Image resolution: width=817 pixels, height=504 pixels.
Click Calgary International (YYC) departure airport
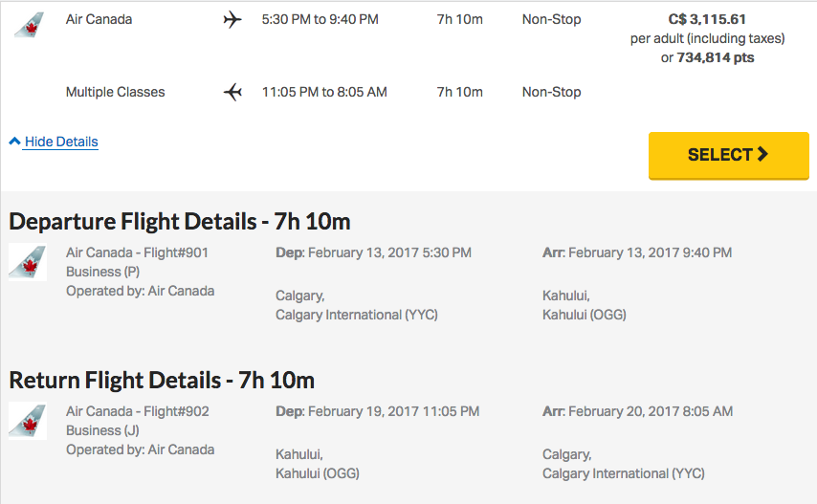[x=357, y=315]
